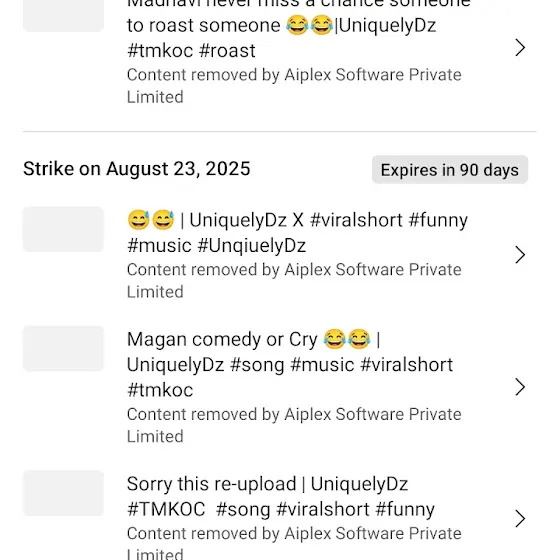Select thumbnail of Madhavi roast video

tap(63, 16)
